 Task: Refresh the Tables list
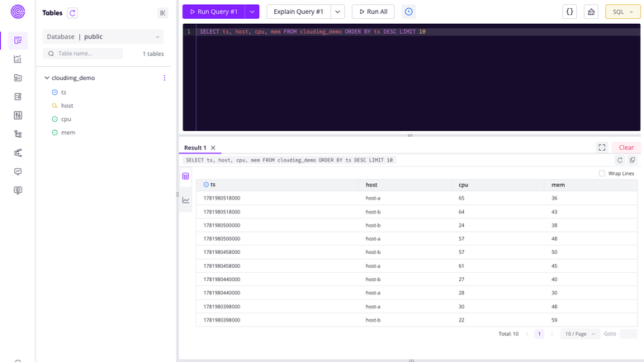click(73, 12)
